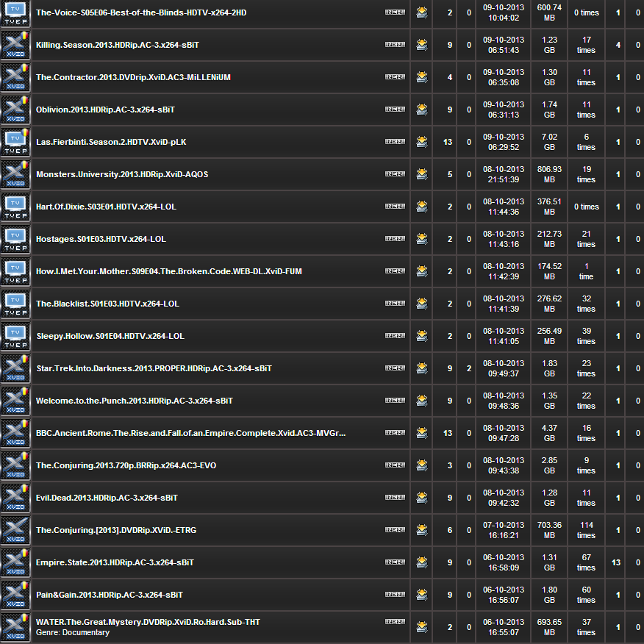Select the '114 times' download count
The image size is (644, 644).
586,530
